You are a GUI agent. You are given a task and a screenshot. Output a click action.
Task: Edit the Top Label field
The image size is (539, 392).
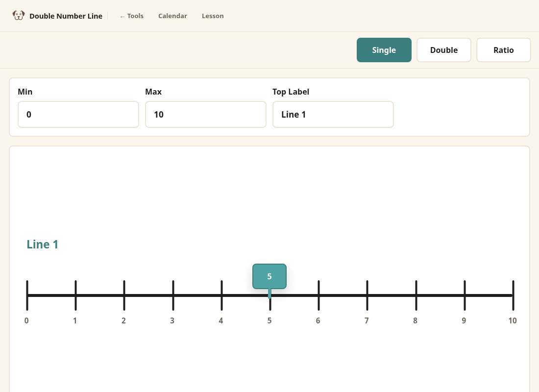(x=333, y=115)
